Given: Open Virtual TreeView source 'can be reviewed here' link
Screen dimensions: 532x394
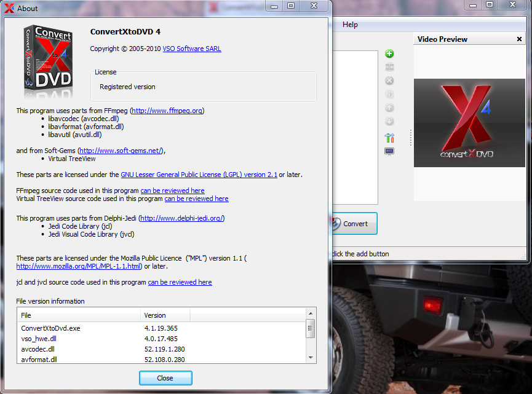Looking at the screenshot, I should point(196,199).
